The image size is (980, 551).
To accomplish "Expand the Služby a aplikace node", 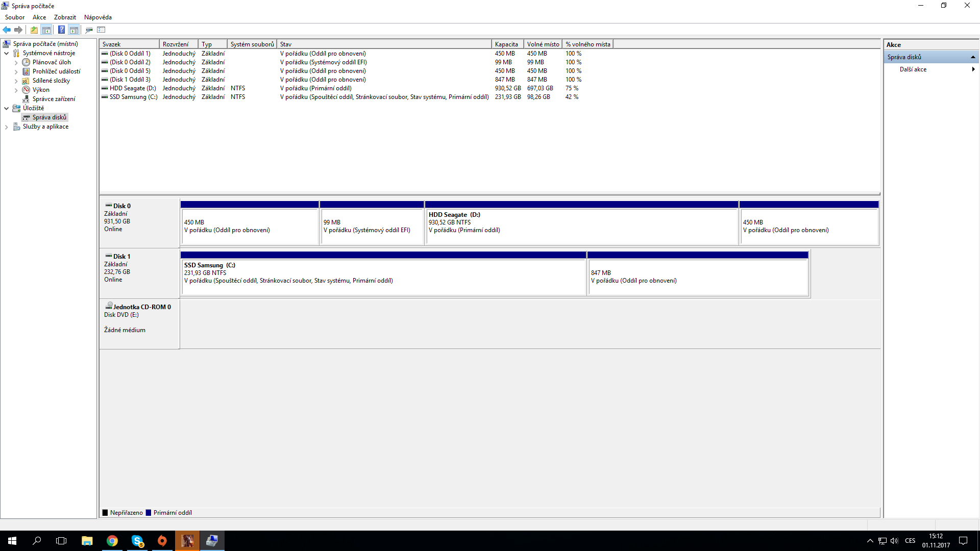I will [x=6, y=127].
